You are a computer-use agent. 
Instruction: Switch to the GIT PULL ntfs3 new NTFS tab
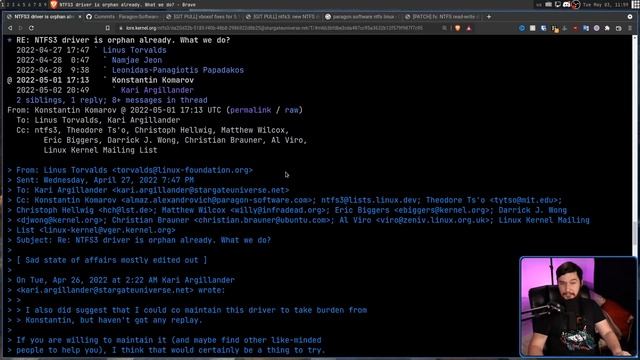[x=282, y=17]
